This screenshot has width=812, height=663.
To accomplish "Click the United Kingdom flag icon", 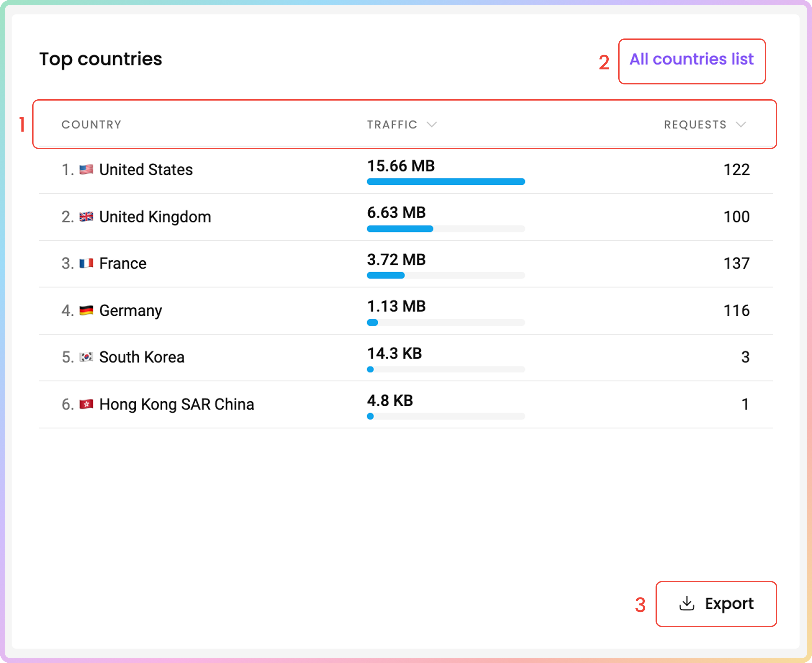I will coord(86,217).
